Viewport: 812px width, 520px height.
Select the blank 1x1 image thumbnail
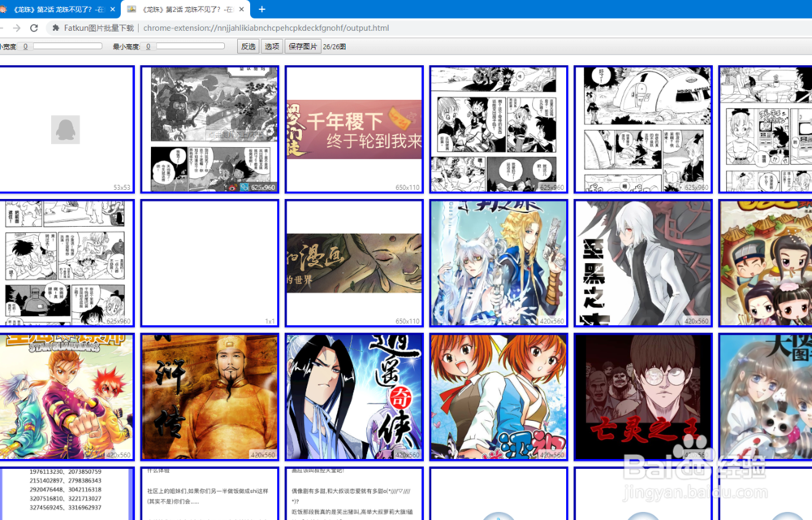coord(209,263)
